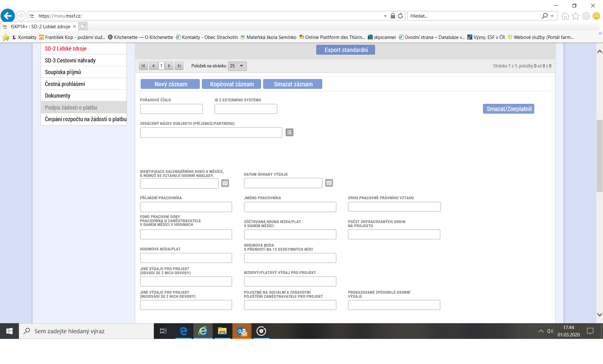The image size is (603, 364).
Task: Click Příjmení pracovníka input field
Action: tap(186, 207)
